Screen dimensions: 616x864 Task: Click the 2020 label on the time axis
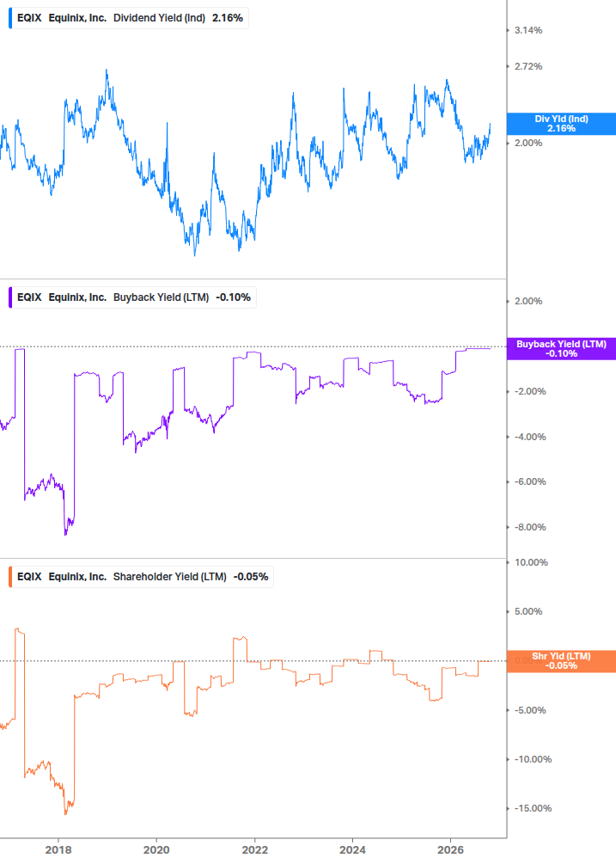(156, 849)
